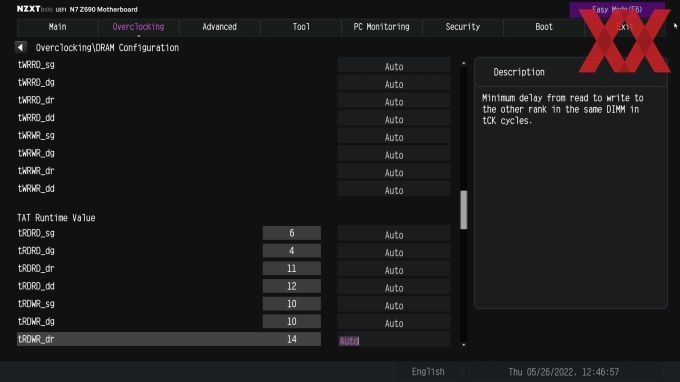Click the settings list scrollbar thumb
The width and height of the screenshot is (680, 382).
464,209
